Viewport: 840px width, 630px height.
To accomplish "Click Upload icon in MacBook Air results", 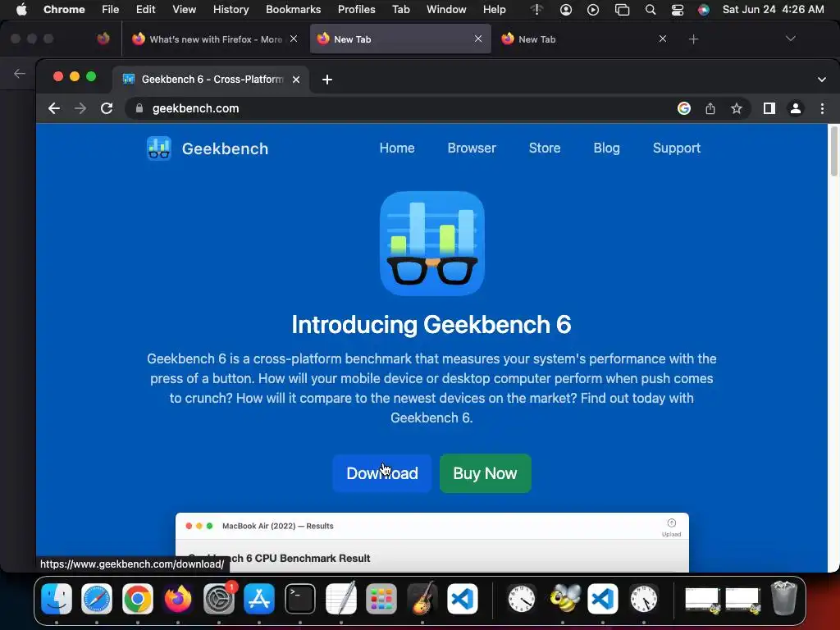I will tap(671, 527).
